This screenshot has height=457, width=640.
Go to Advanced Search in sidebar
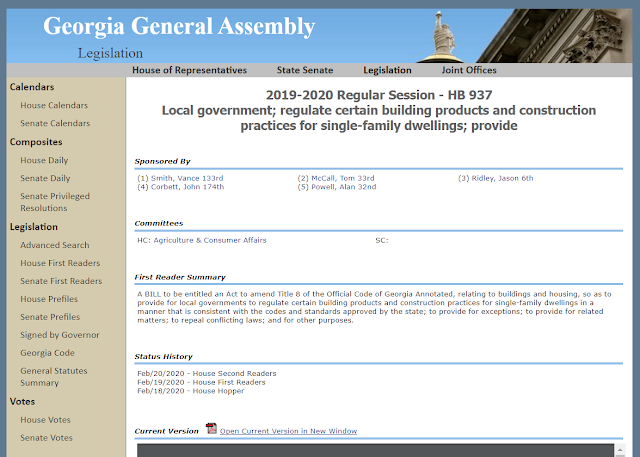click(55, 245)
